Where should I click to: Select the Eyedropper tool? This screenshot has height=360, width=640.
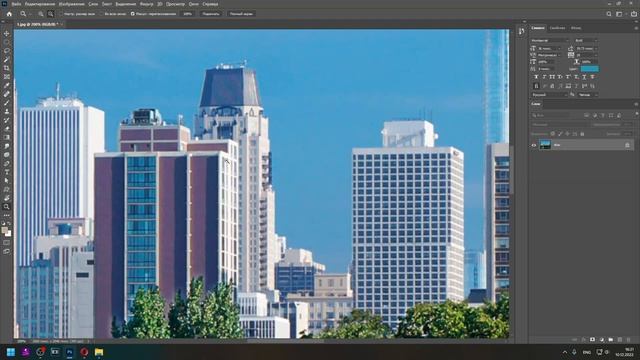(x=7, y=85)
